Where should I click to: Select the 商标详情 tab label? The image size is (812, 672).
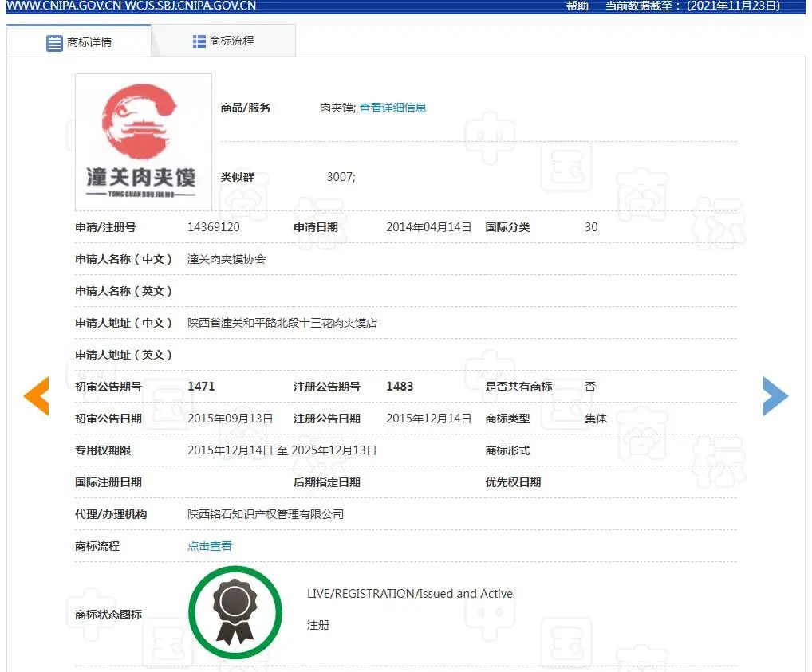coord(89,43)
